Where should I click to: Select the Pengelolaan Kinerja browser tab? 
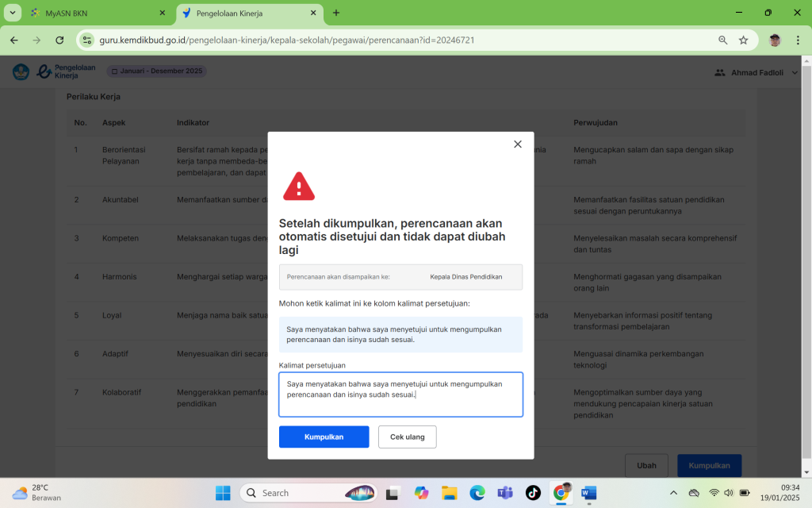(245, 13)
